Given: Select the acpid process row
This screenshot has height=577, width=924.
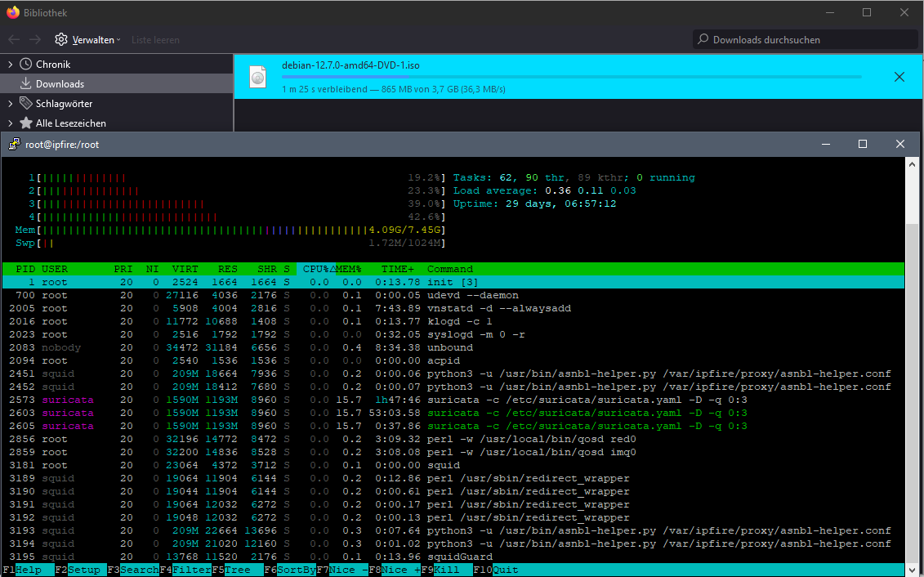Looking at the screenshot, I should click(x=453, y=360).
